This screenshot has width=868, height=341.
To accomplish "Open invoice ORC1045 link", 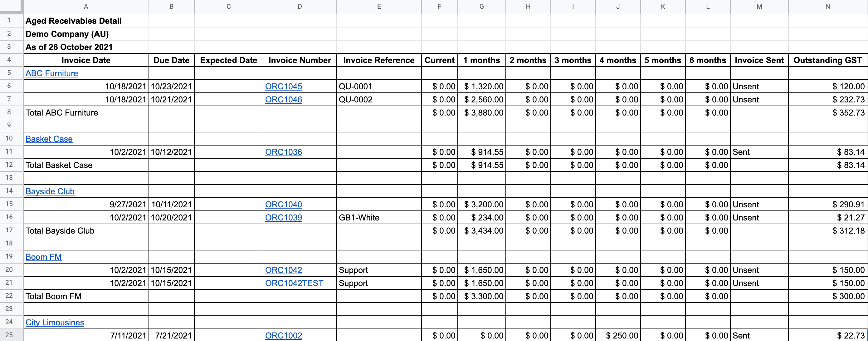I will click(283, 86).
